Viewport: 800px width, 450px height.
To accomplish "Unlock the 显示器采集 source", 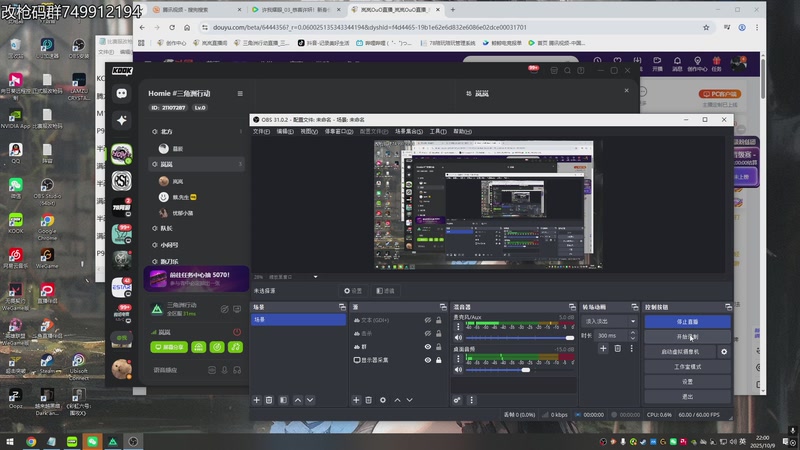I will (438, 360).
